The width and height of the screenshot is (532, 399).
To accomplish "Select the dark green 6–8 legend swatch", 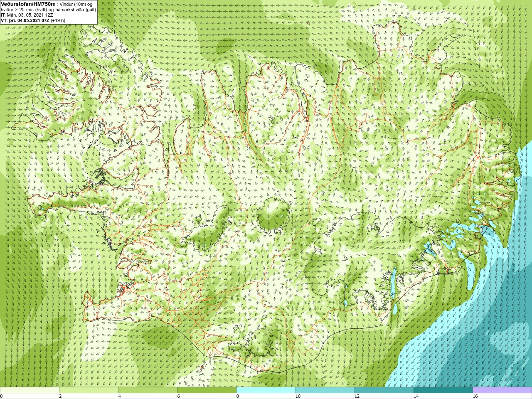I will 207,390.
